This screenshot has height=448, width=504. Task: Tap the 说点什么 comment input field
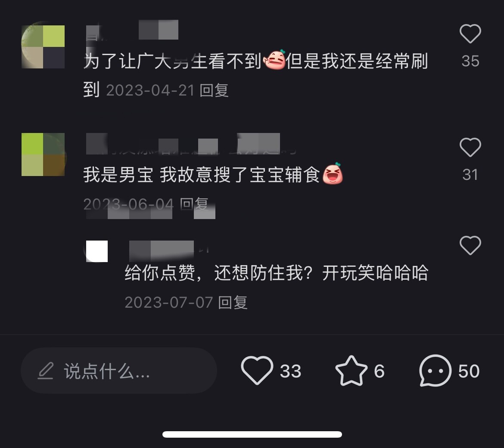(x=118, y=370)
